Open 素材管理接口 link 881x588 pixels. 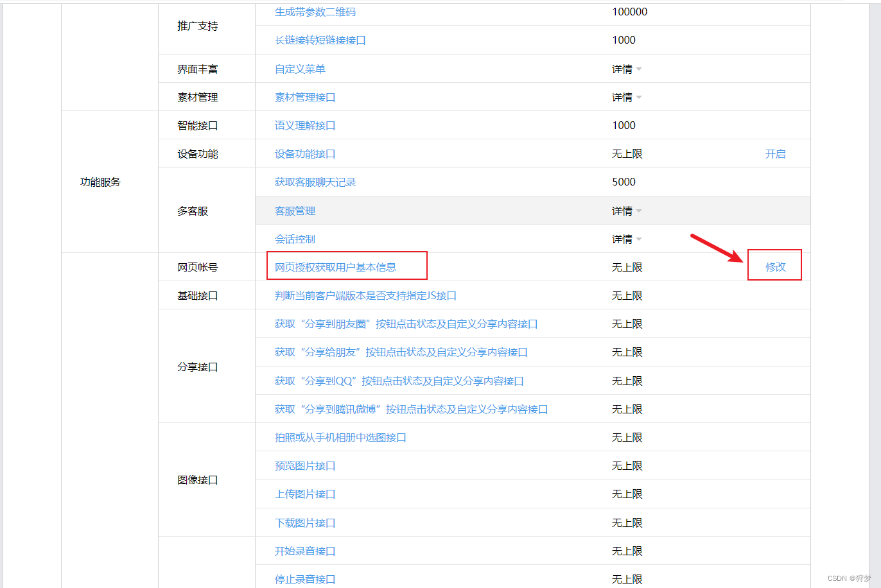[x=305, y=98]
